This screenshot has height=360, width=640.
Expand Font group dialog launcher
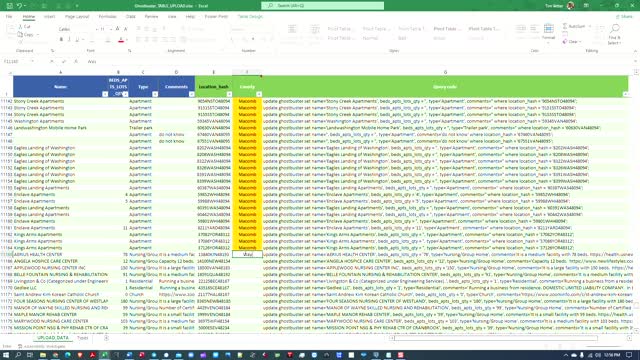(129, 51)
